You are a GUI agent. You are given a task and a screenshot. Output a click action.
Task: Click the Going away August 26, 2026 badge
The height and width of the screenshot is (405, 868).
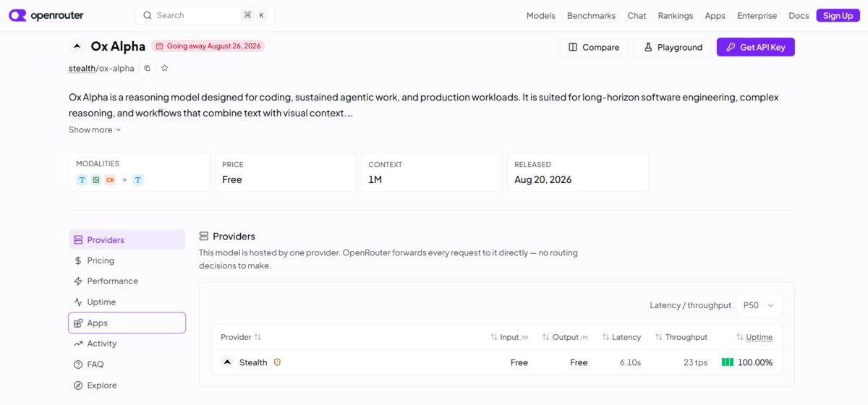[208, 46]
